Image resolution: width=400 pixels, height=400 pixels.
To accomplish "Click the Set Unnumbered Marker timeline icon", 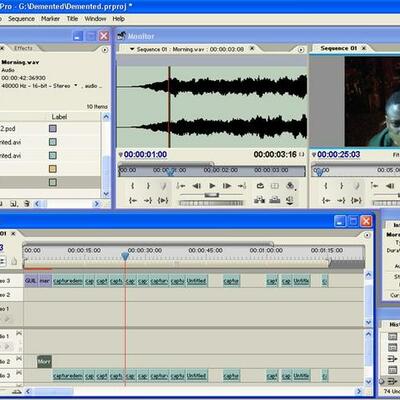I will (x=14, y=261).
